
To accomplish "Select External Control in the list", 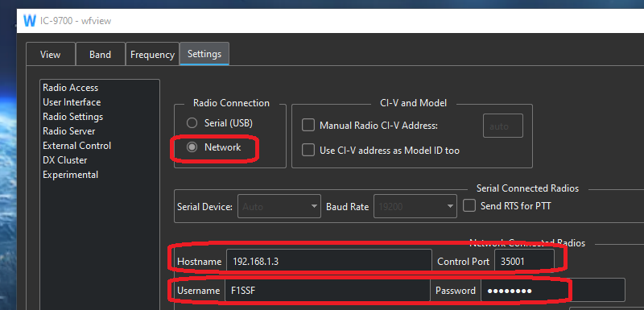I will point(76,146).
